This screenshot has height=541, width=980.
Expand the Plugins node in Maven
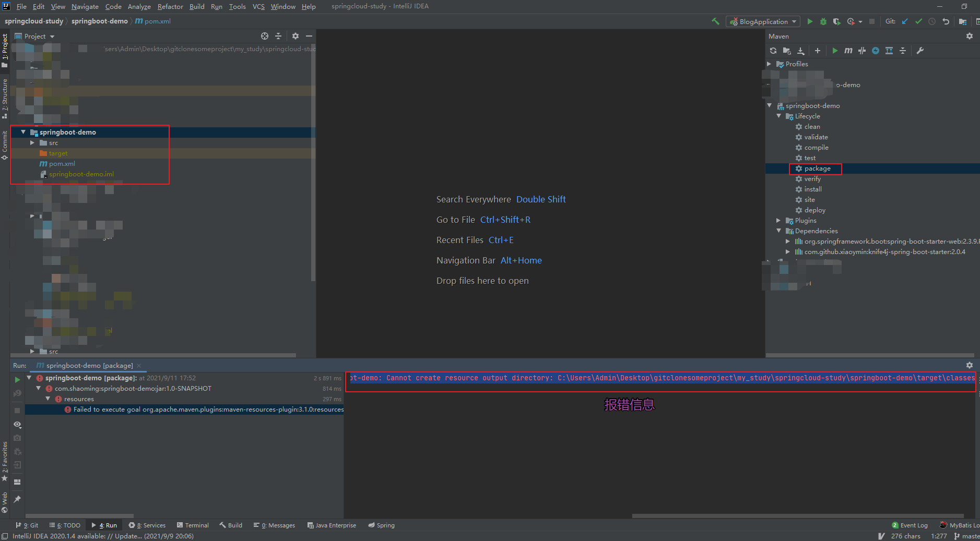pos(778,220)
